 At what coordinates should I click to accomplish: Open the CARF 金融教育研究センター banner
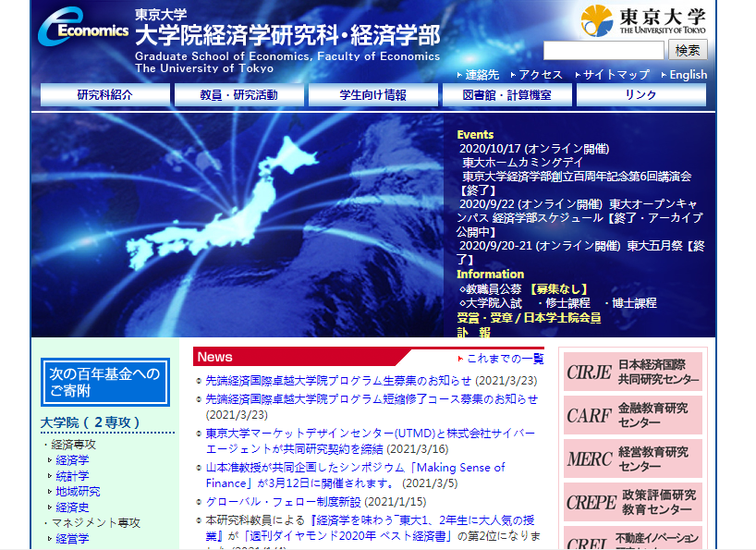pyautogui.click(x=633, y=415)
